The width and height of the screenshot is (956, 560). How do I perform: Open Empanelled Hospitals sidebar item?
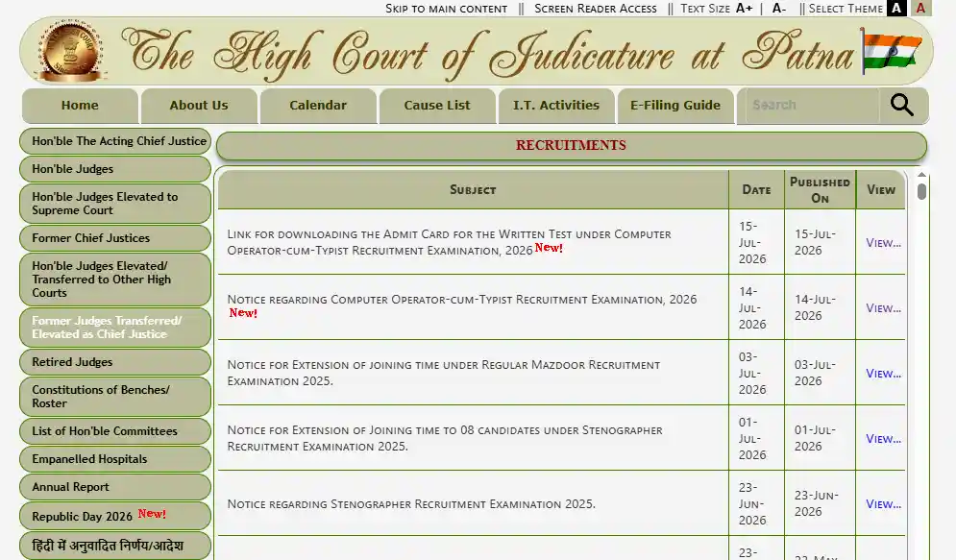click(115, 459)
